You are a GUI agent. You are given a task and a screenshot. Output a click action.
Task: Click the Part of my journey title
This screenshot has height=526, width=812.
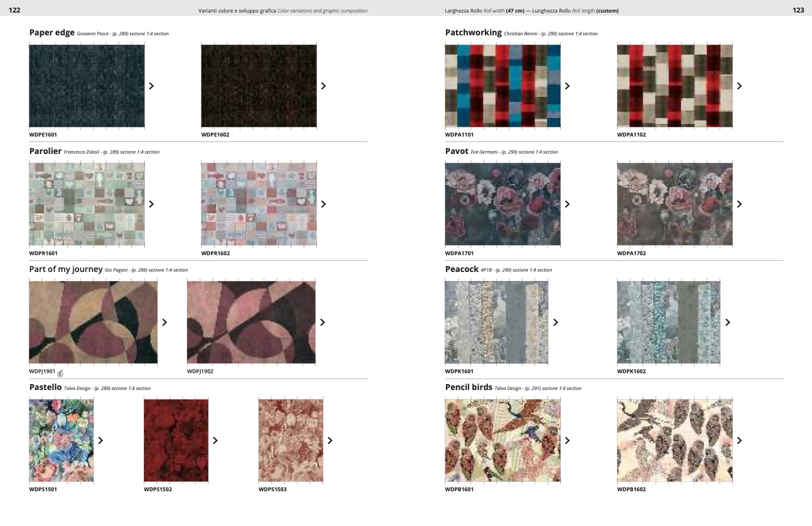click(66, 270)
